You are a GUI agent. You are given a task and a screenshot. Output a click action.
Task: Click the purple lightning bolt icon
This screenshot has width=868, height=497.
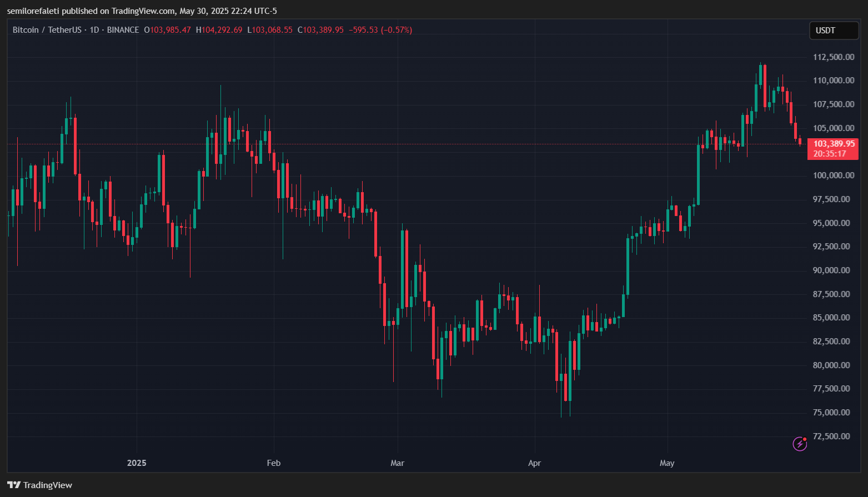click(x=800, y=444)
